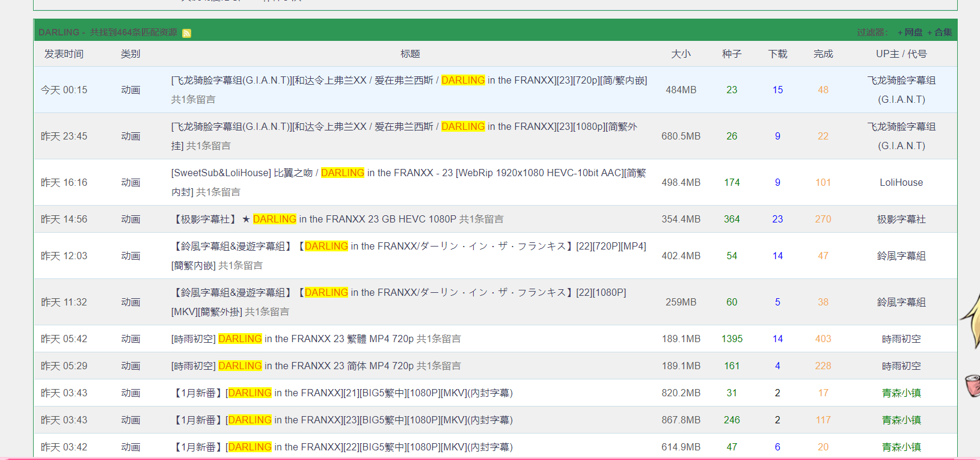Open 共1条留言 comments in the 今天 00:15 row

193,100
